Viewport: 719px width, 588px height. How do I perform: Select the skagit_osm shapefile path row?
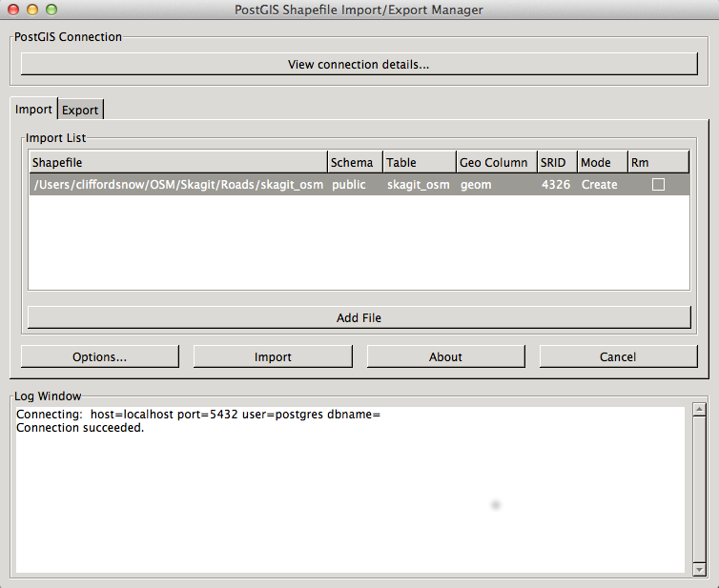pos(177,185)
